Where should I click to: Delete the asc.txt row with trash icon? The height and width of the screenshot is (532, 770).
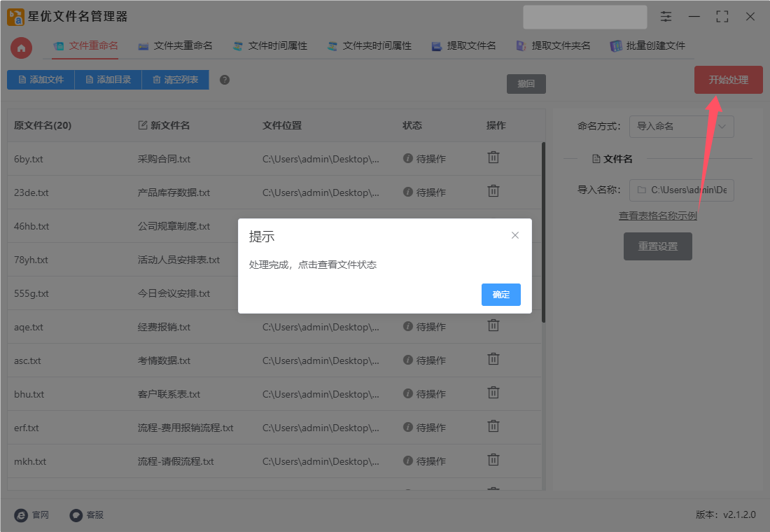(x=493, y=359)
